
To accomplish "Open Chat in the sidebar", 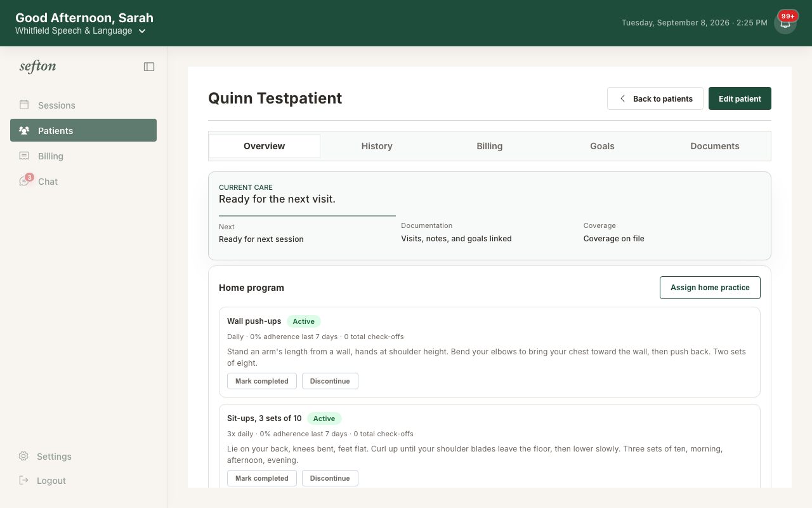I will (x=83, y=181).
